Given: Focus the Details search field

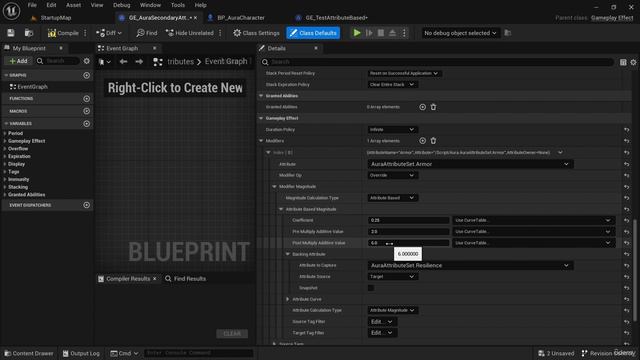Looking at the screenshot, I should tap(437, 62).
